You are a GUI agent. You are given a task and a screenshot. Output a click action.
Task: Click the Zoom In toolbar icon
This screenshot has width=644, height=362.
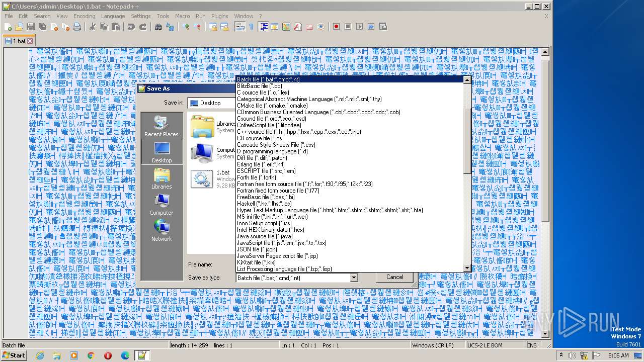(x=186, y=27)
